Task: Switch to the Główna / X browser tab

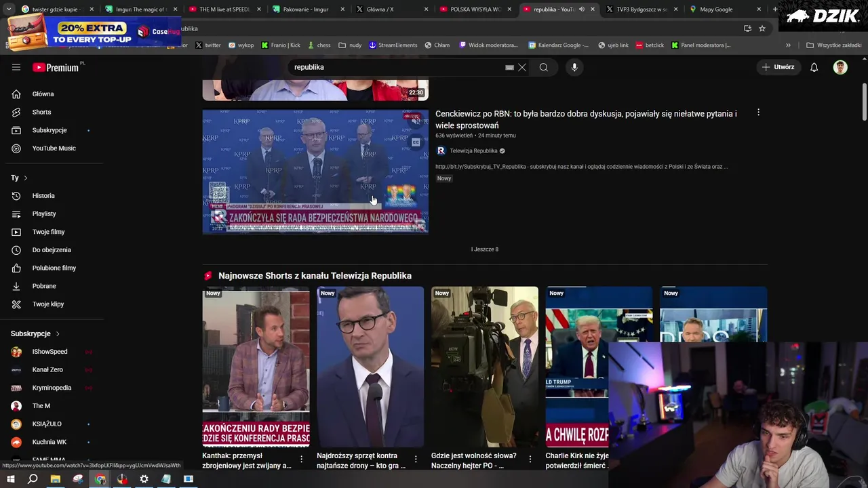Action: [x=392, y=9]
